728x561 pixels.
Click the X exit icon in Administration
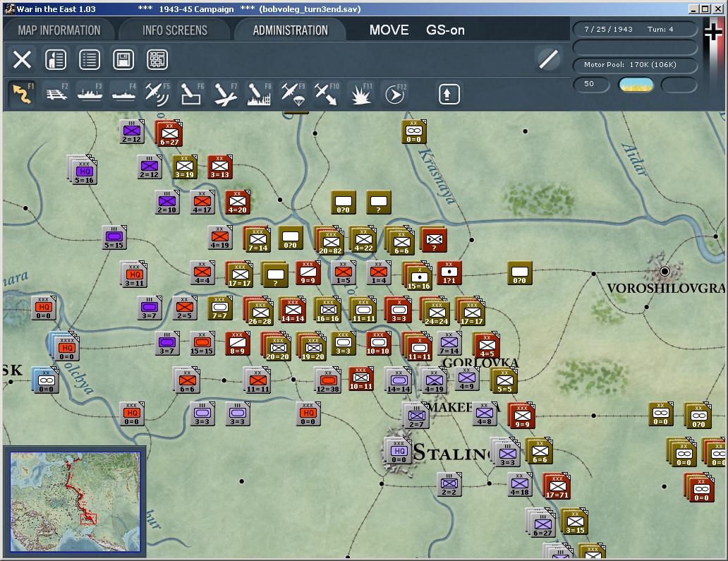(x=22, y=60)
